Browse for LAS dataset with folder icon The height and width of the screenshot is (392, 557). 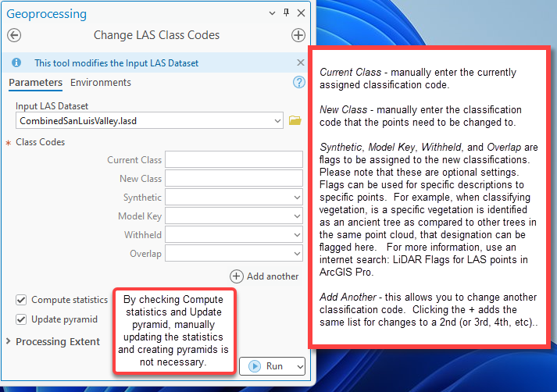click(295, 121)
